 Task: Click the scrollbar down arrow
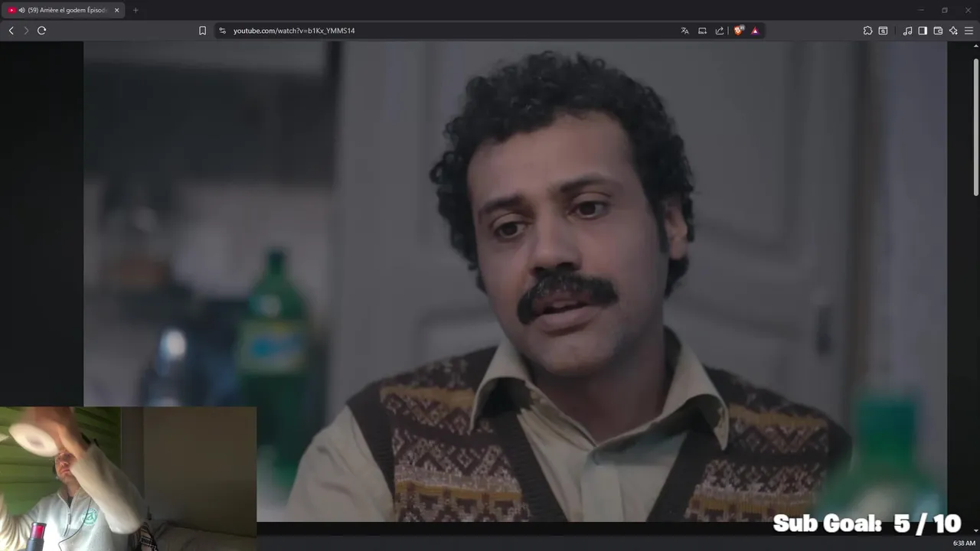[975, 530]
